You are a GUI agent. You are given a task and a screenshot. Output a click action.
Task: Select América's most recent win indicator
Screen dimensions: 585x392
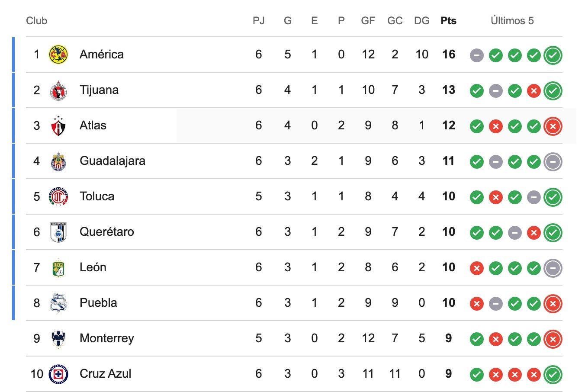pos(553,55)
